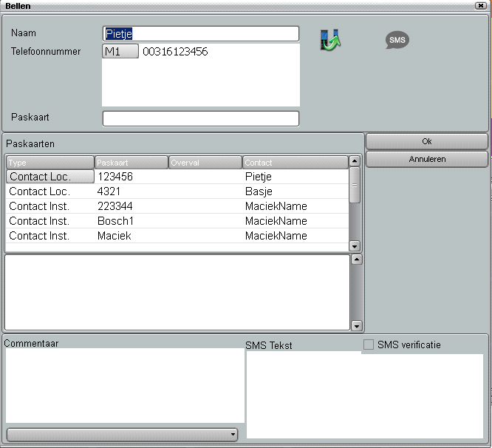Viewport: 492px width, 448px height.
Task: Click the M1 phone type button
Action: [120, 52]
